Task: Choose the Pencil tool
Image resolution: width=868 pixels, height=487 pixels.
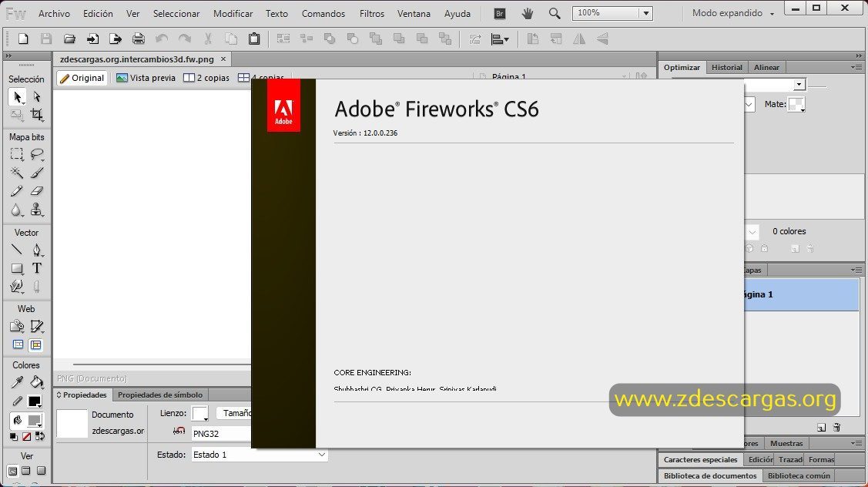Action: 17,191
